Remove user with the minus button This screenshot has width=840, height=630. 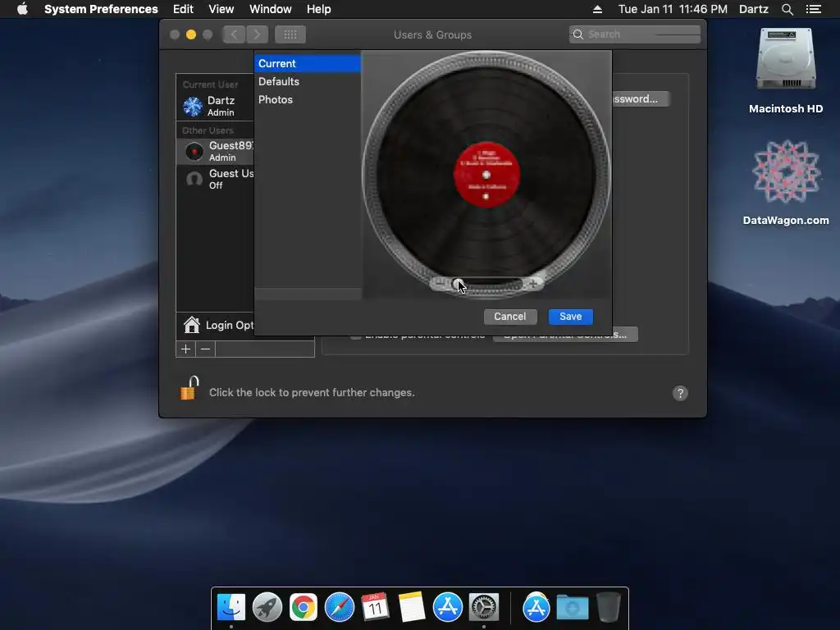(205, 349)
